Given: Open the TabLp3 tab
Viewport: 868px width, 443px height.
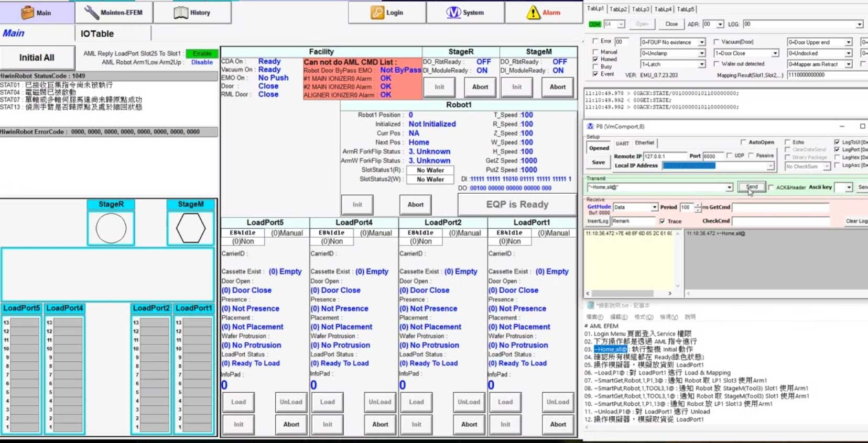Looking at the screenshot, I should [x=641, y=9].
